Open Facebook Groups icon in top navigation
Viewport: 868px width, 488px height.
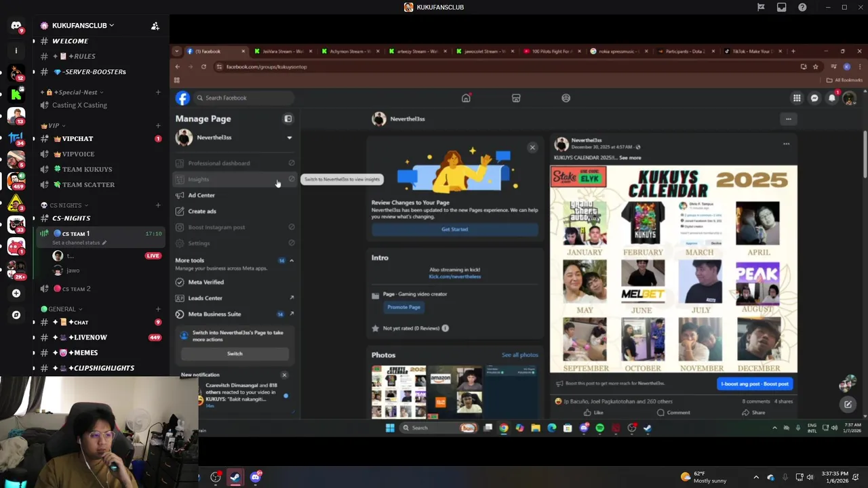[x=566, y=98]
